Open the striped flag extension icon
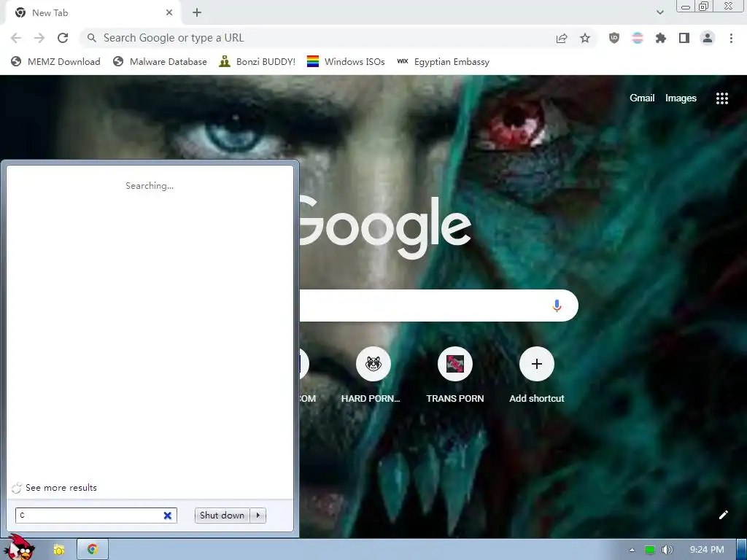Viewport: 747px width, 560px height. click(x=638, y=38)
